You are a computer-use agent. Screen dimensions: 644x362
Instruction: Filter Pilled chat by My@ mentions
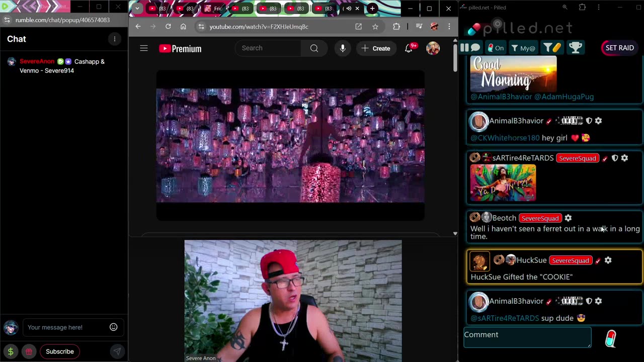coord(523,48)
